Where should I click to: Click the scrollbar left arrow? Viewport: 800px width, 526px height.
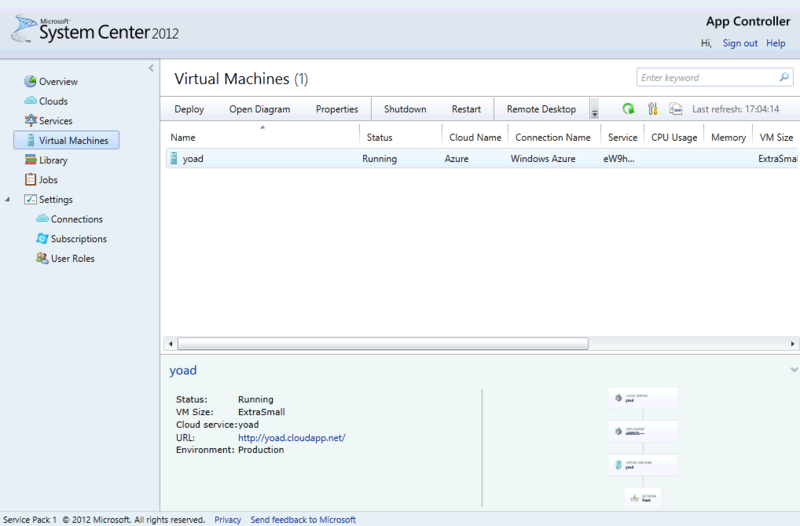[170, 344]
